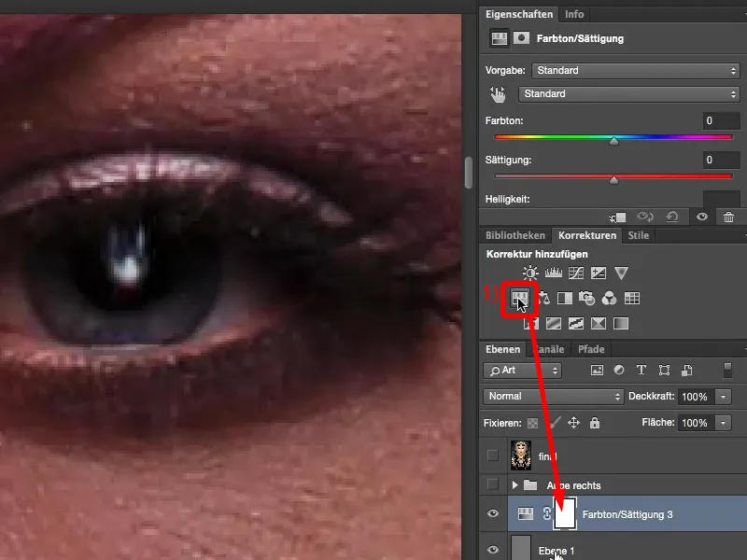Image resolution: width=747 pixels, height=560 pixels.
Task: Toggle layer filtering on/off switch
Action: (x=727, y=370)
